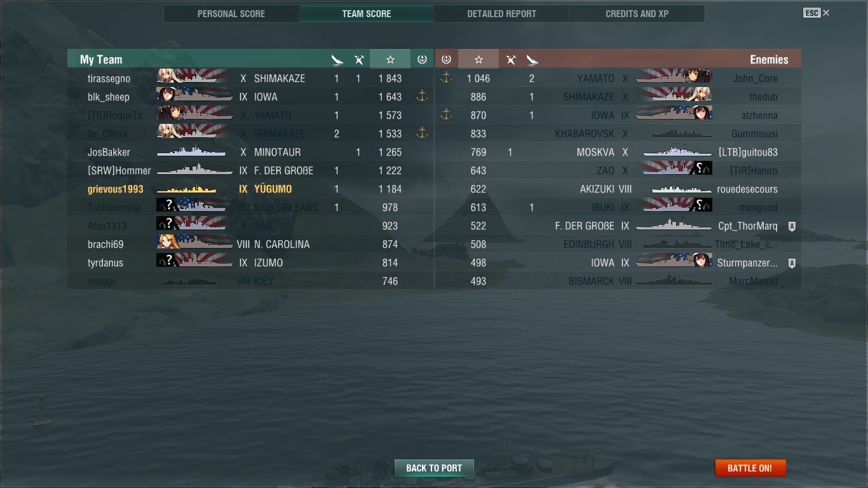The height and width of the screenshot is (488, 868).
Task: Sort Enemies by base capture icon
Action: point(446,59)
